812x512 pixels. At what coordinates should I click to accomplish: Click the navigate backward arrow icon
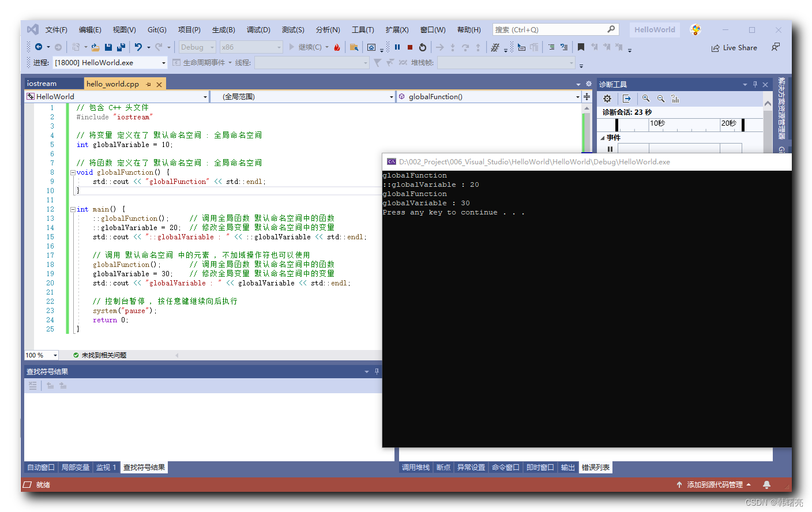(x=39, y=47)
